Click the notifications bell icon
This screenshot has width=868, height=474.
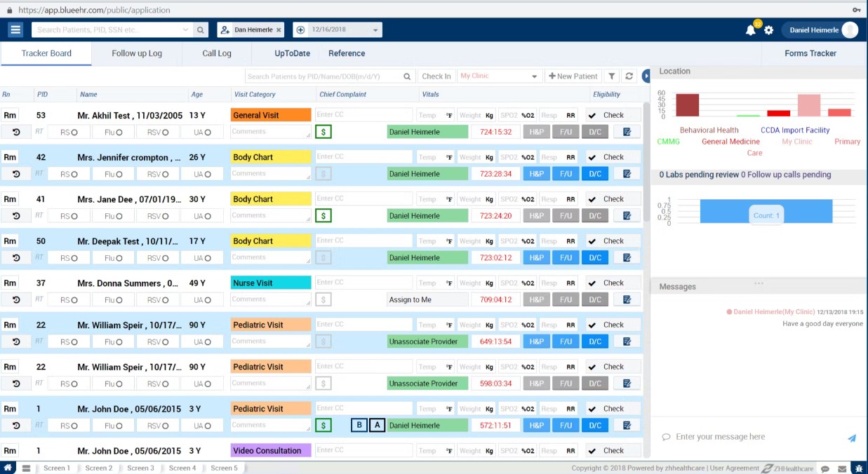pos(750,30)
